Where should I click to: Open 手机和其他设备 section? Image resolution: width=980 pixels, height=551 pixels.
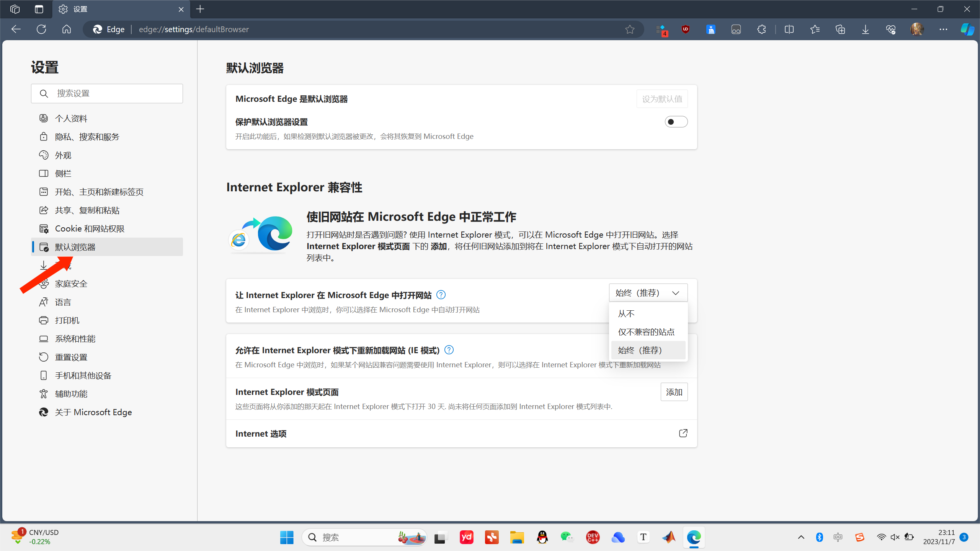pos(107,375)
